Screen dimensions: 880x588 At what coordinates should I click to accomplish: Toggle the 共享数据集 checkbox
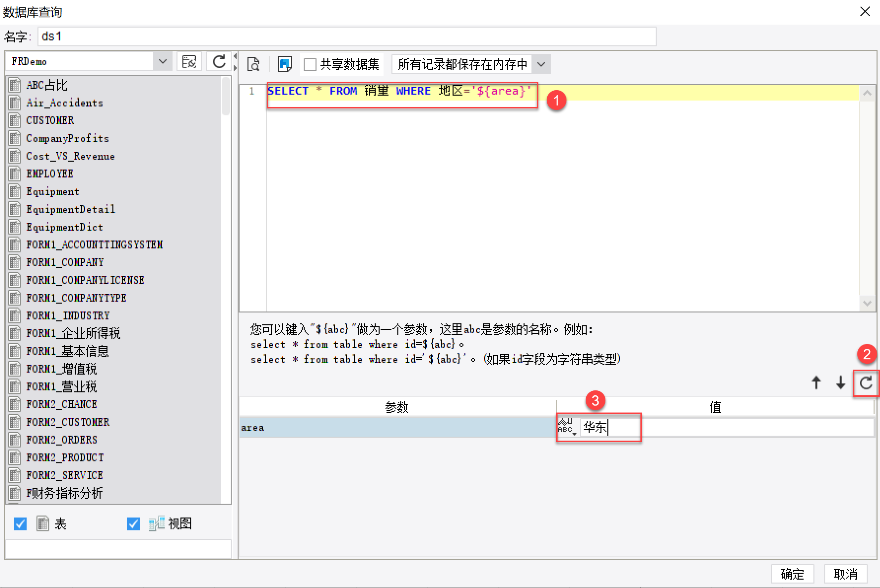coord(310,65)
